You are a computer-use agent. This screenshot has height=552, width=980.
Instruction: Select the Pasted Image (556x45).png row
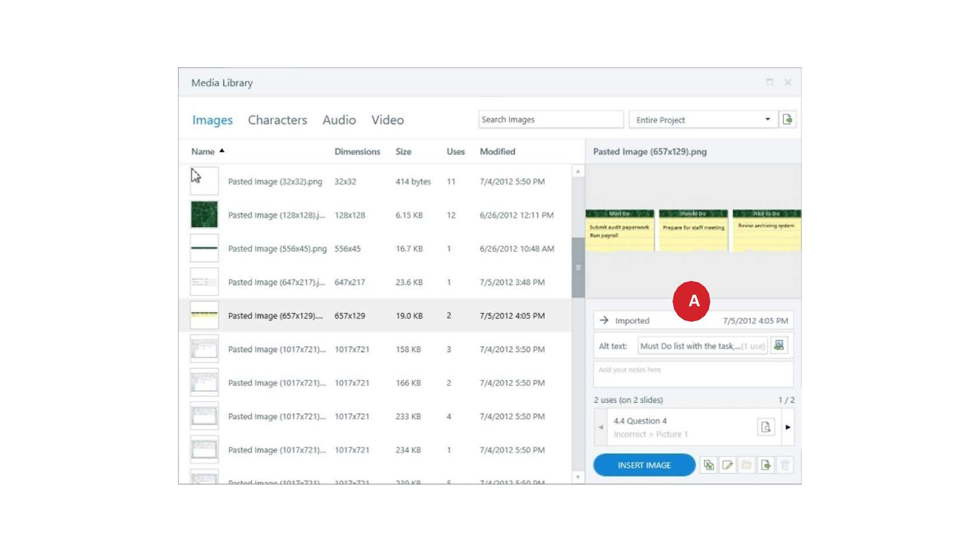375,249
